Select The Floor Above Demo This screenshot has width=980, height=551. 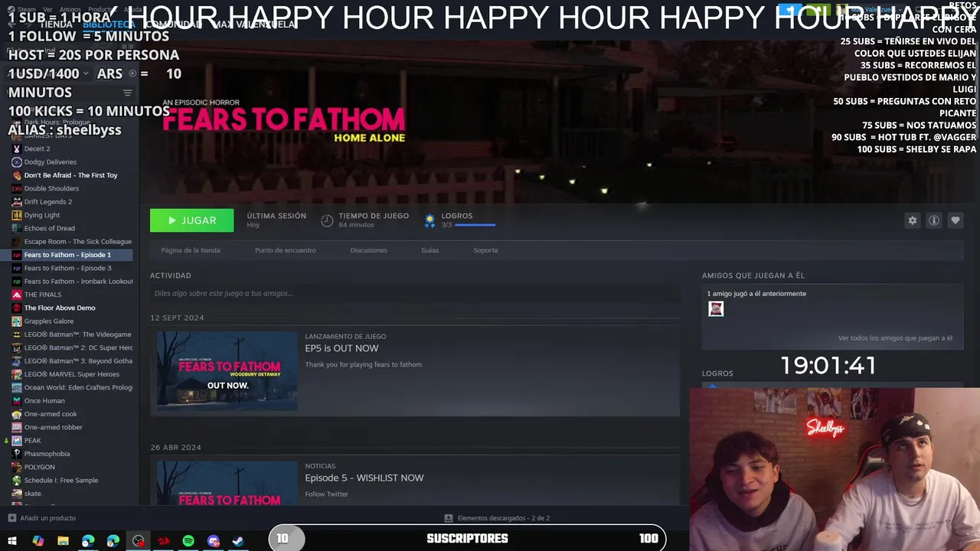[x=60, y=308]
